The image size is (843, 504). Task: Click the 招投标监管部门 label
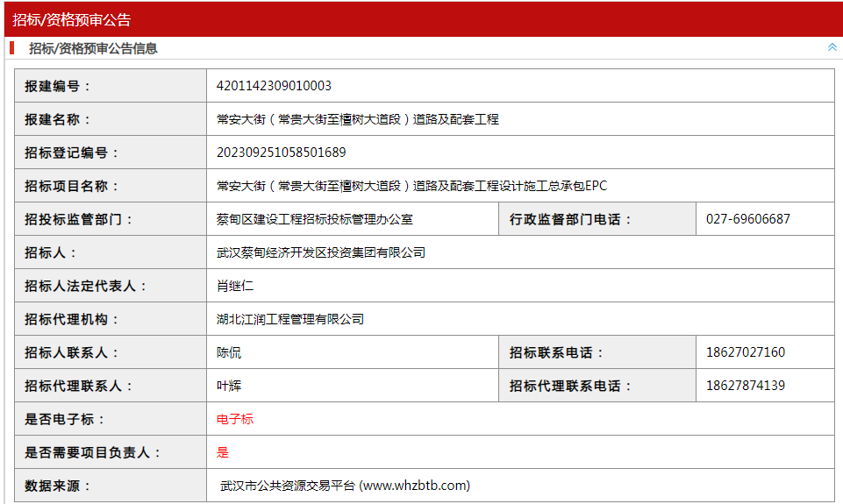click(78, 219)
